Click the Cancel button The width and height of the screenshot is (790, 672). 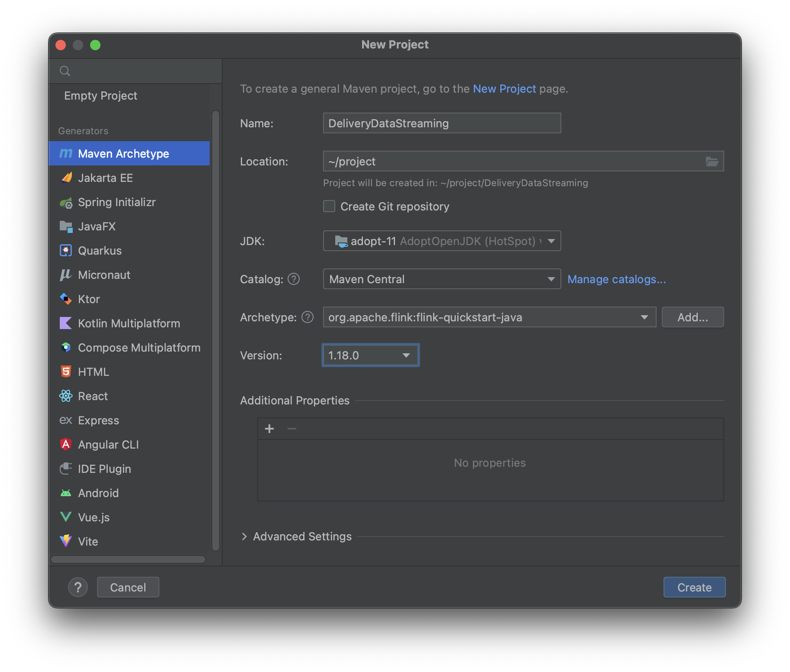point(128,587)
